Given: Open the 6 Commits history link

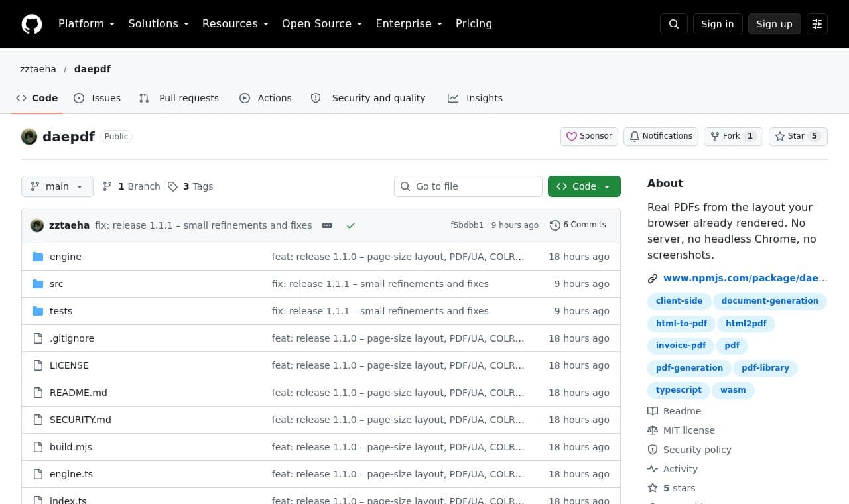Looking at the screenshot, I should point(578,225).
